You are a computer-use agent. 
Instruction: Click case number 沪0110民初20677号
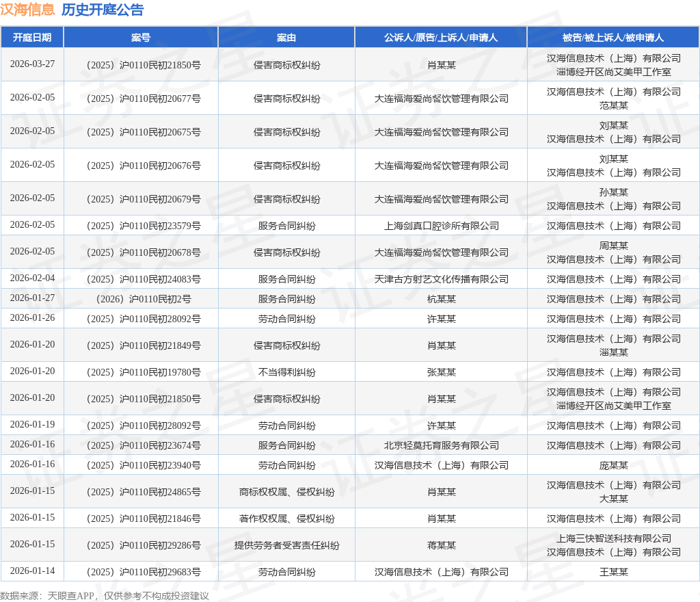pos(143,99)
